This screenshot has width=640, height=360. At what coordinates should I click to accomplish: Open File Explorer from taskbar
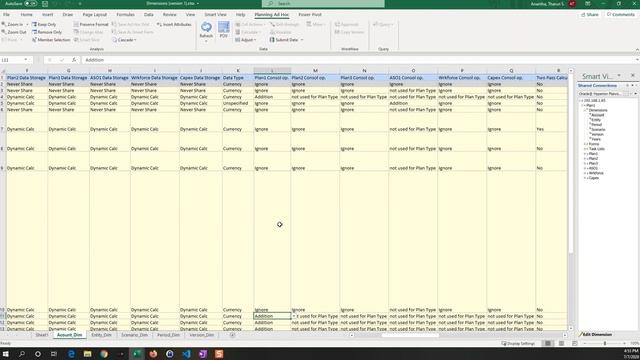(87, 354)
